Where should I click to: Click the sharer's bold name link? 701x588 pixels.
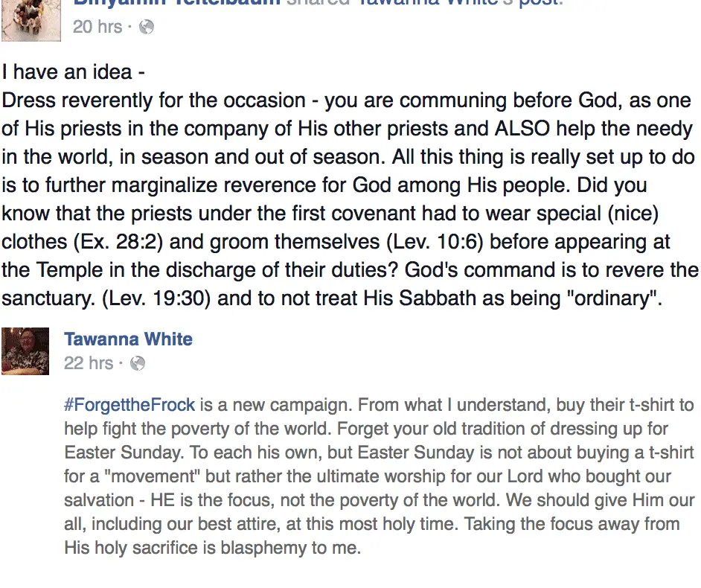tap(177, 3)
